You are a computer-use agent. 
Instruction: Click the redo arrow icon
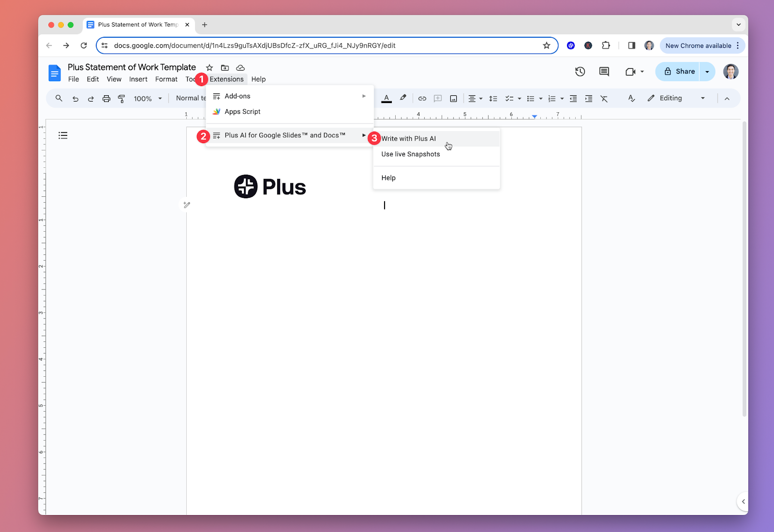pos(90,99)
